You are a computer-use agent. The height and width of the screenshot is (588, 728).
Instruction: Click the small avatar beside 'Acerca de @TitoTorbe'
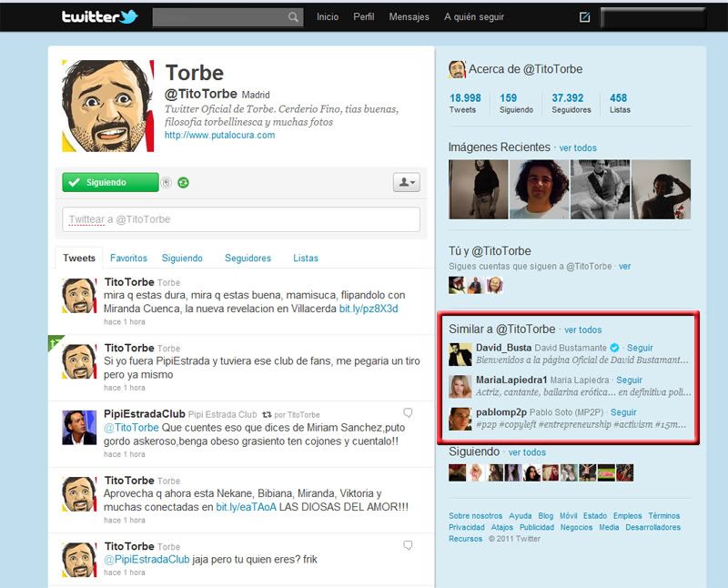pos(457,69)
